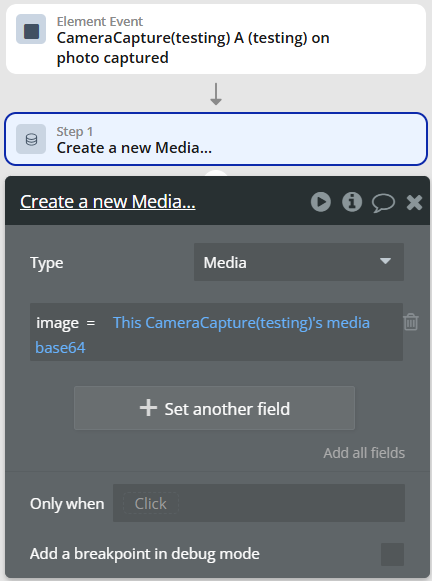The height and width of the screenshot is (581, 432).
Task: Click the Only when condition field
Action: [259, 503]
